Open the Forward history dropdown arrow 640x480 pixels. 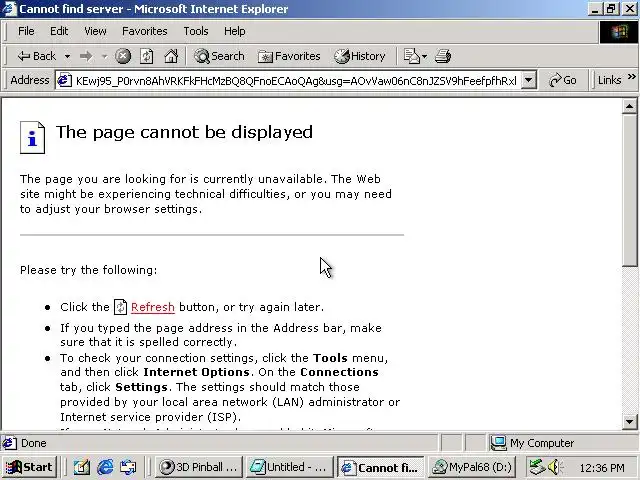pos(104,56)
